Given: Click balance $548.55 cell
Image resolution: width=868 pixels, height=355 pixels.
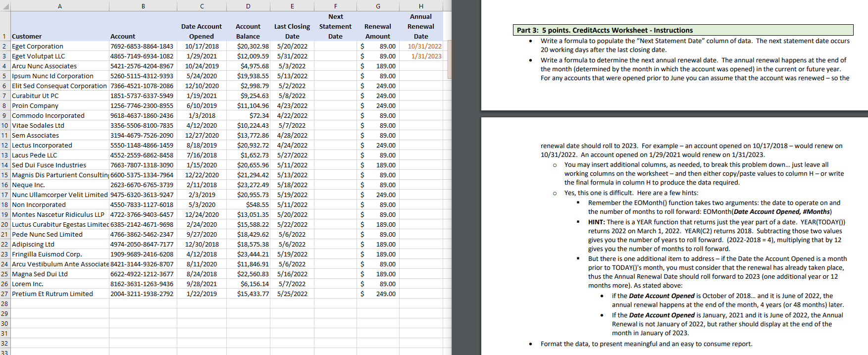Looking at the screenshot, I should pyautogui.click(x=248, y=204).
